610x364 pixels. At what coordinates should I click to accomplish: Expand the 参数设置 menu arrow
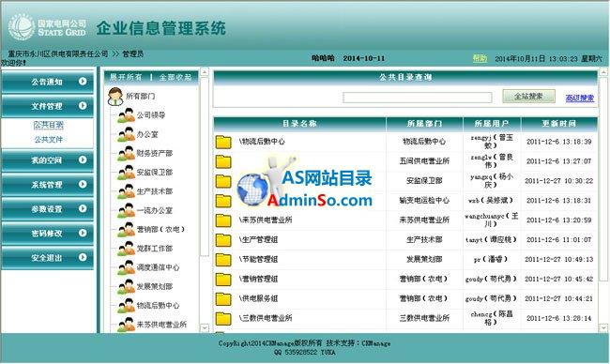(x=83, y=208)
